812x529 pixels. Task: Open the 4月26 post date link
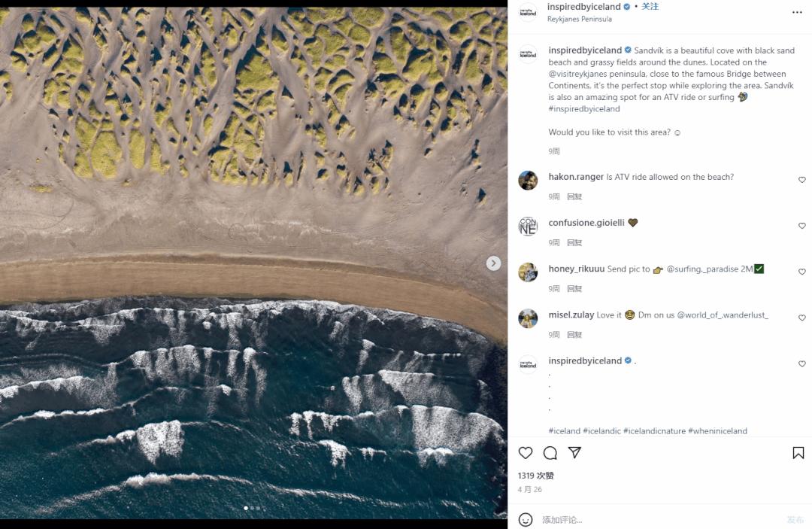point(530,490)
